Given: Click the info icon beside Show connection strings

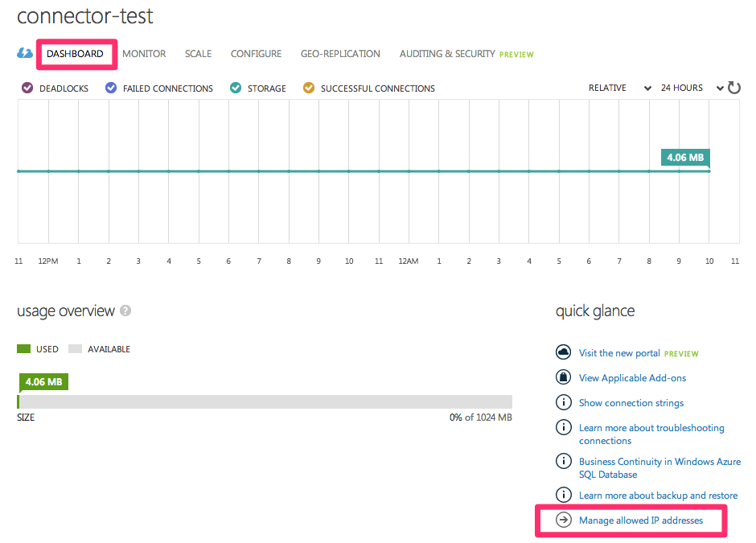Looking at the screenshot, I should (564, 402).
